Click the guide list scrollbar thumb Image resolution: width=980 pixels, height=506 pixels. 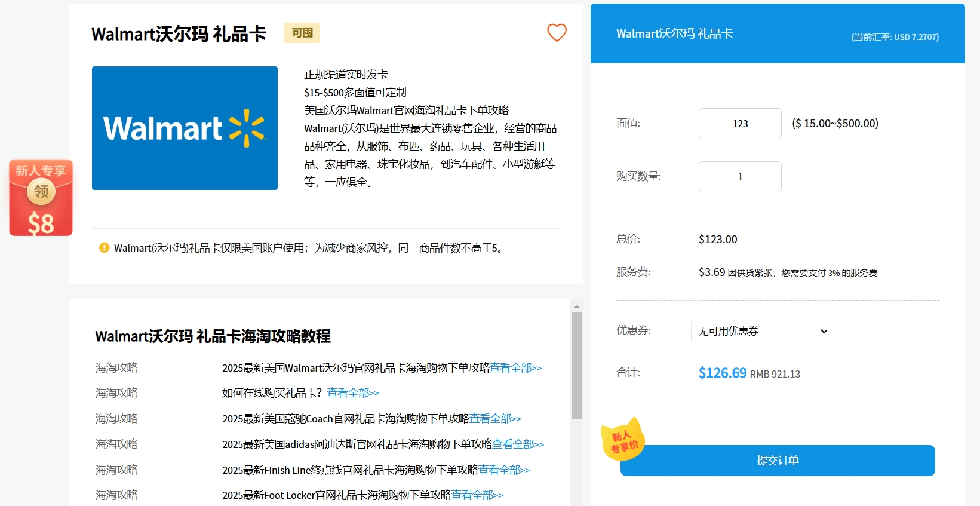(576, 366)
